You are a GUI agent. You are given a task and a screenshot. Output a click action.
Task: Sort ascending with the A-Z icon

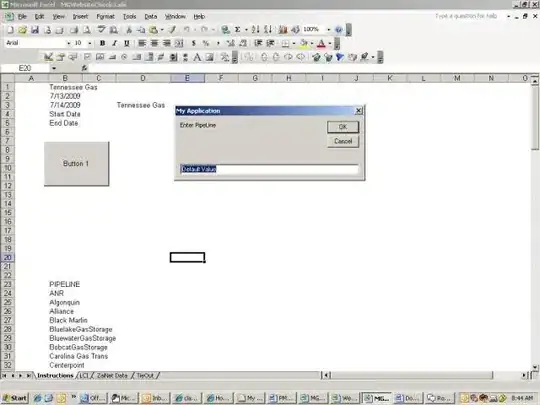click(x=255, y=30)
